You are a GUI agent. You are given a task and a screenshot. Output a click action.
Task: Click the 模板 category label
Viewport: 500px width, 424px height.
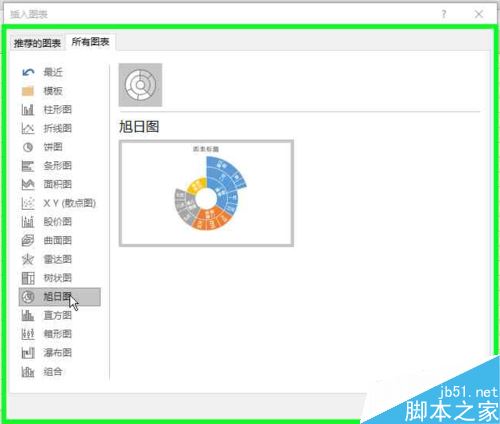[53, 91]
